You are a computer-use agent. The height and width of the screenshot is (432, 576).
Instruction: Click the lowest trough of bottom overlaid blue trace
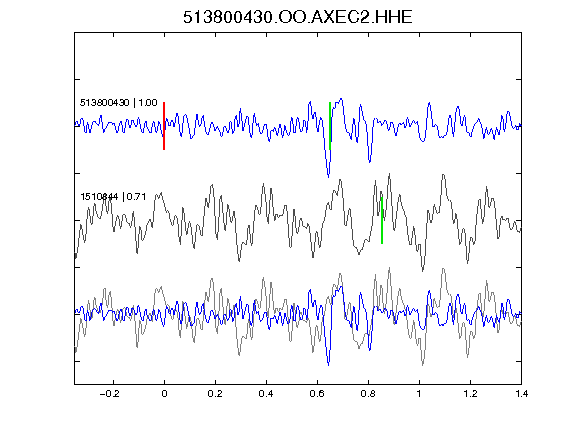pyautogui.click(x=328, y=364)
